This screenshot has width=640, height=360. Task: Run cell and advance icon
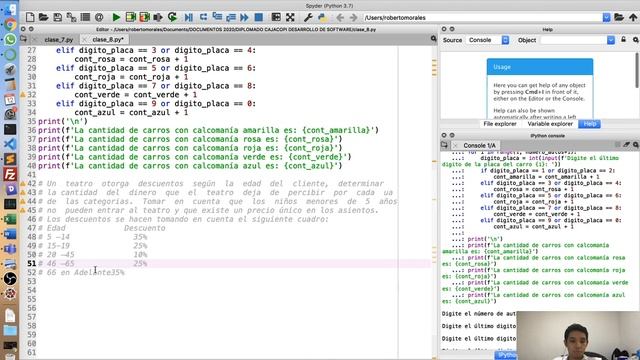pyautogui.click(x=144, y=17)
